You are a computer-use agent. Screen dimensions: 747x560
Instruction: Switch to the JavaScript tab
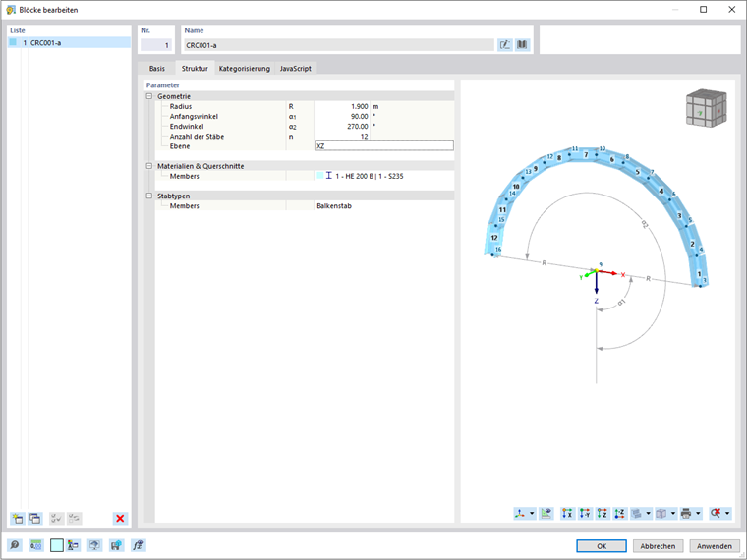point(296,68)
